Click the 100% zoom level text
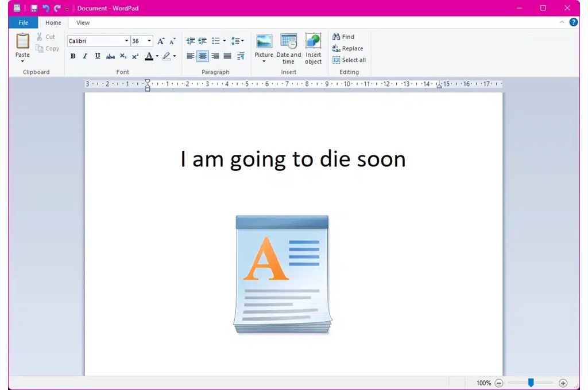Screen dimensions: 588x390 tap(483, 383)
